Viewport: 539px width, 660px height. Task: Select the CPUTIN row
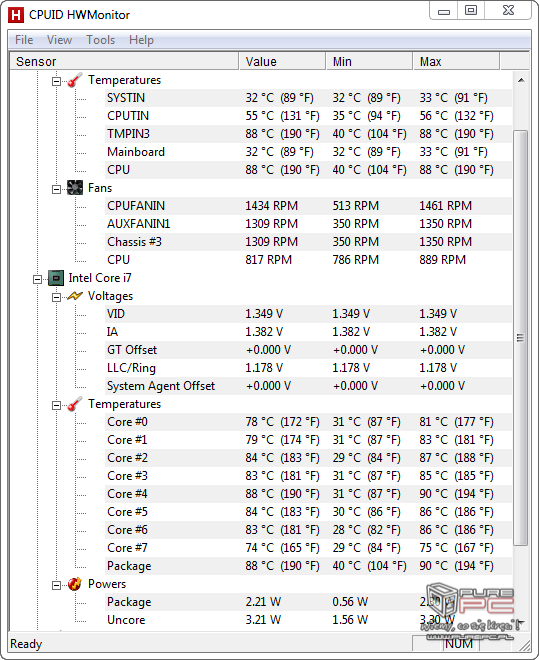coord(308,116)
